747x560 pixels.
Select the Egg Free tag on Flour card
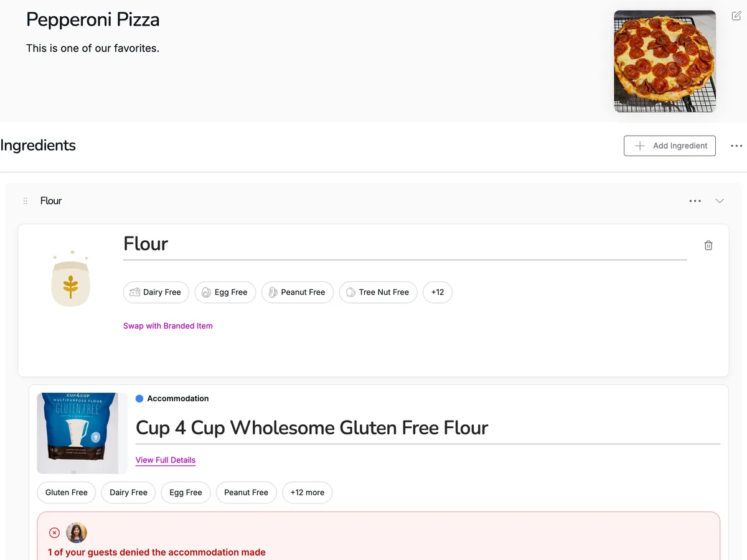click(x=225, y=292)
